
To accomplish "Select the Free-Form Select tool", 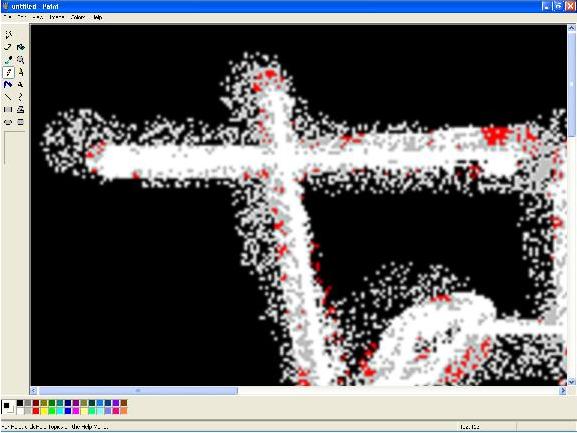I will tap(8, 35).
